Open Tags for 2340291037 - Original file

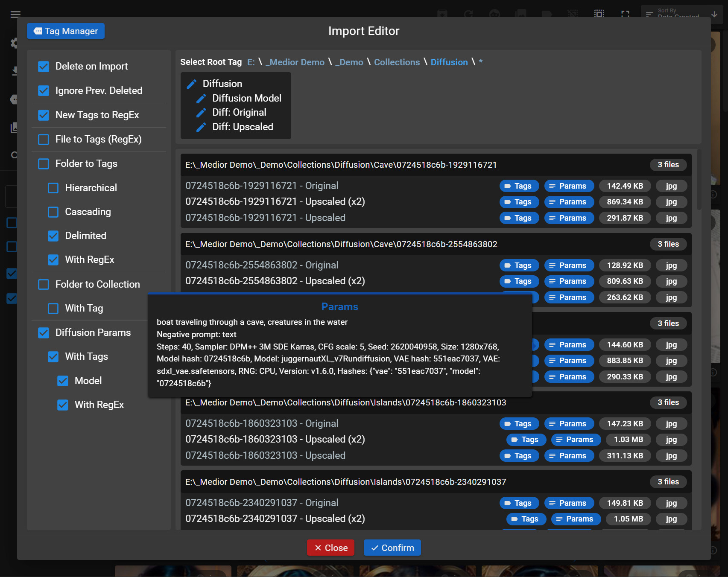pyautogui.click(x=519, y=503)
